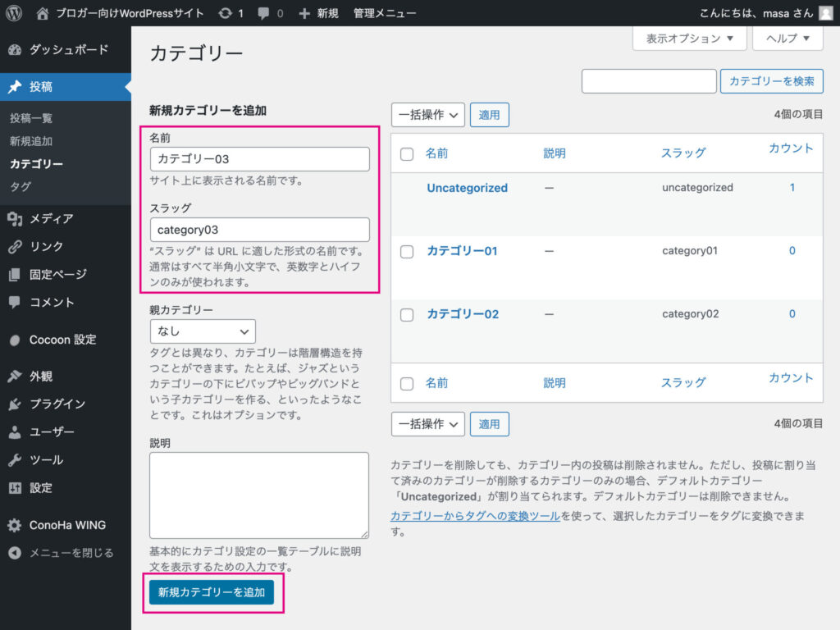Click the メディア icon in sidebar

coord(15,218)
